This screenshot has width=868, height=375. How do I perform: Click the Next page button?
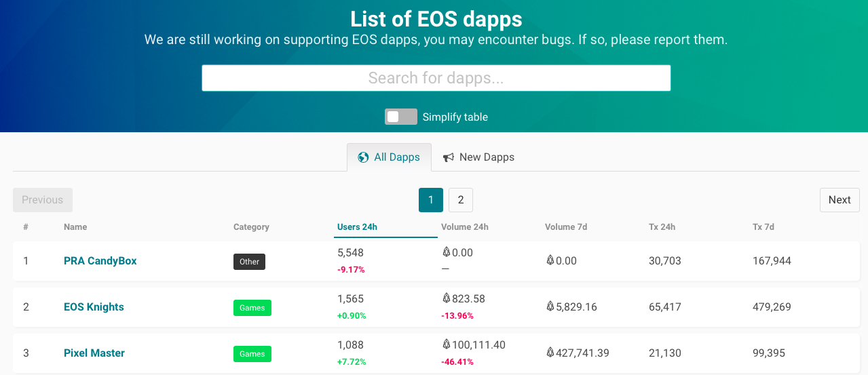[839, 200]
